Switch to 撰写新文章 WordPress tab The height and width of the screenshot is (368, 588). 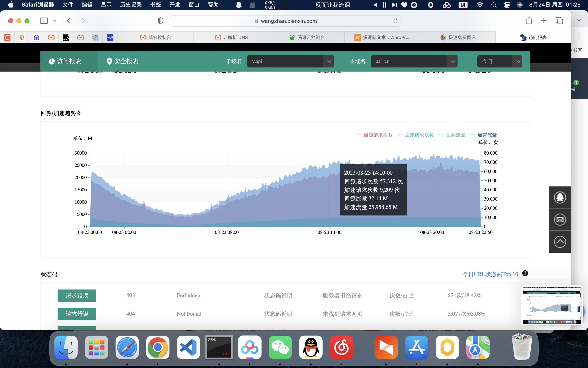382,37
